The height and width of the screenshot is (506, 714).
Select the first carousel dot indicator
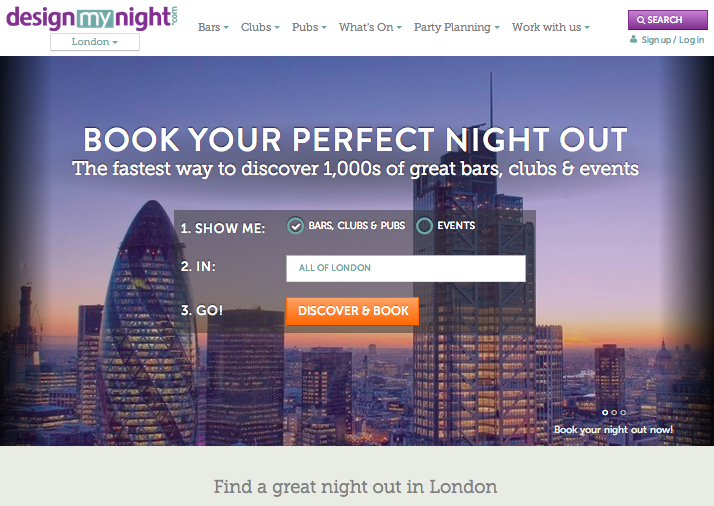(605, 412)
